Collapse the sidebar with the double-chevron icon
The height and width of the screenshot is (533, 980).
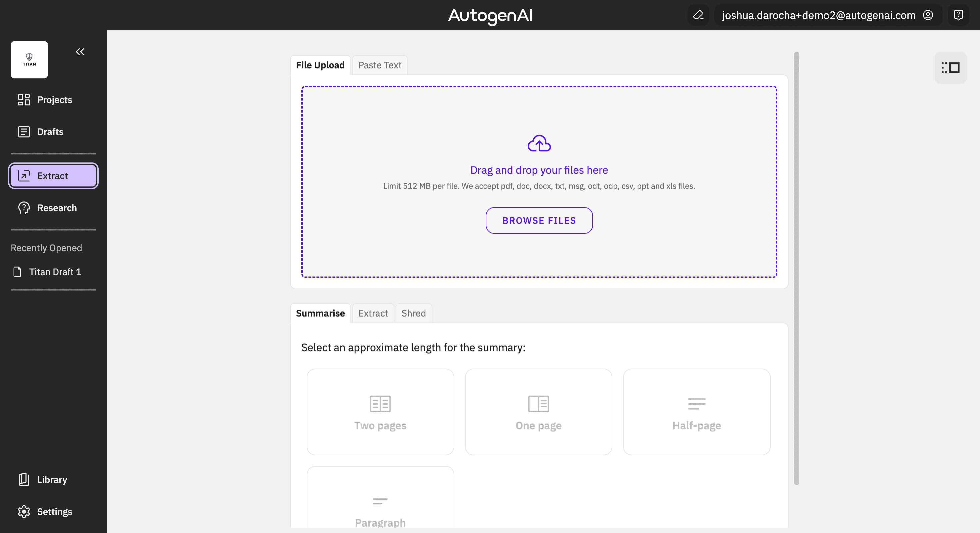pos(80,52)
